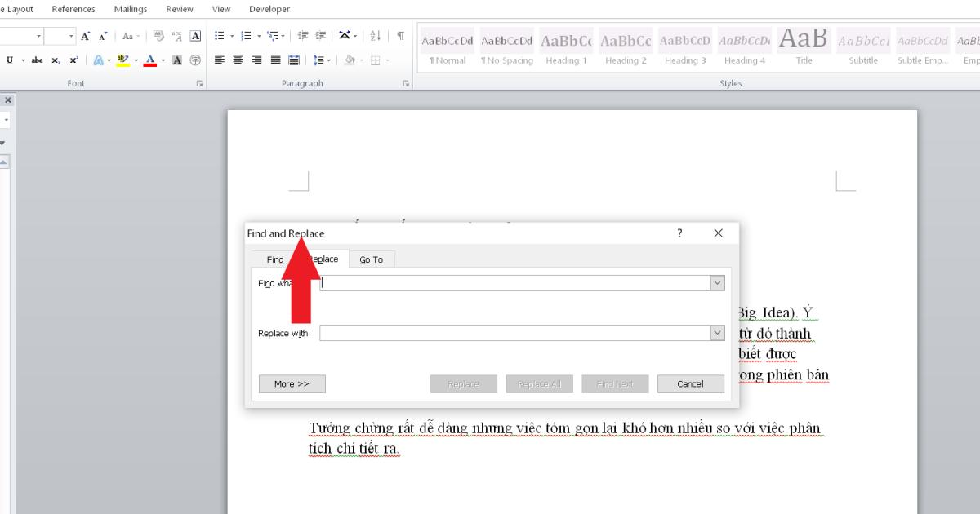Click the Clear Formatting icon

[x=158, y=37]
